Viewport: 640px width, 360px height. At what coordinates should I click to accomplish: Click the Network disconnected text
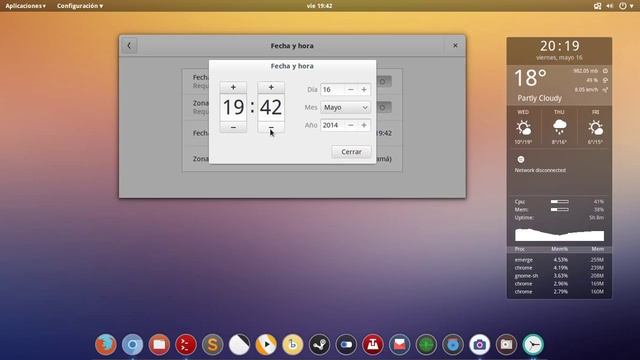tap(540, 170)
